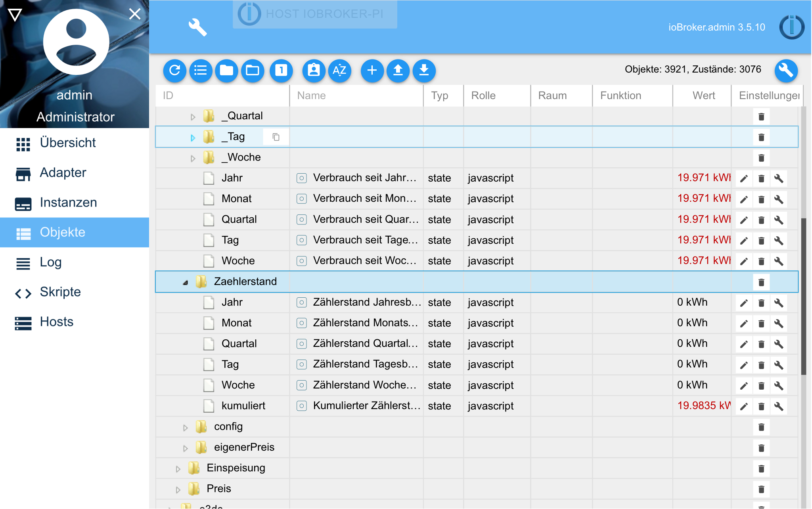
Task: Open custom settings of Zählerstand Woche row
Action: 779,385
